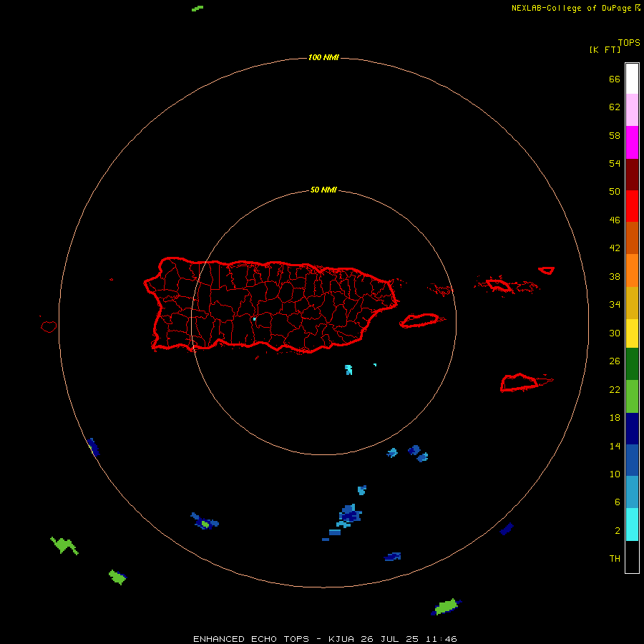This screenshot has height=644, width=644.
Task: Click the green echo at bottom right
Action: pyautogui.click(x=446, y=607)
